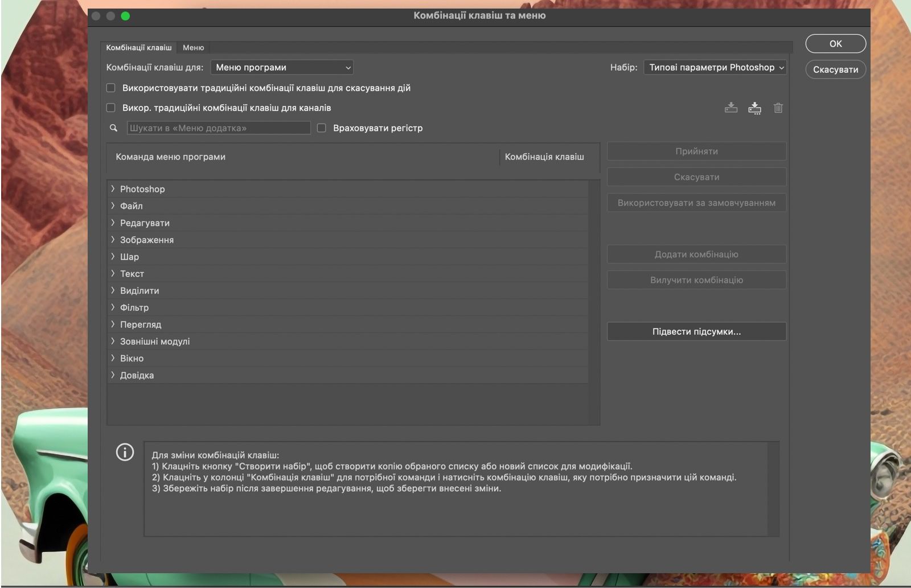Viewport: 911px width, 588px height.
Task: Expand the "Довідка" commands group
Action: [113, 375]
